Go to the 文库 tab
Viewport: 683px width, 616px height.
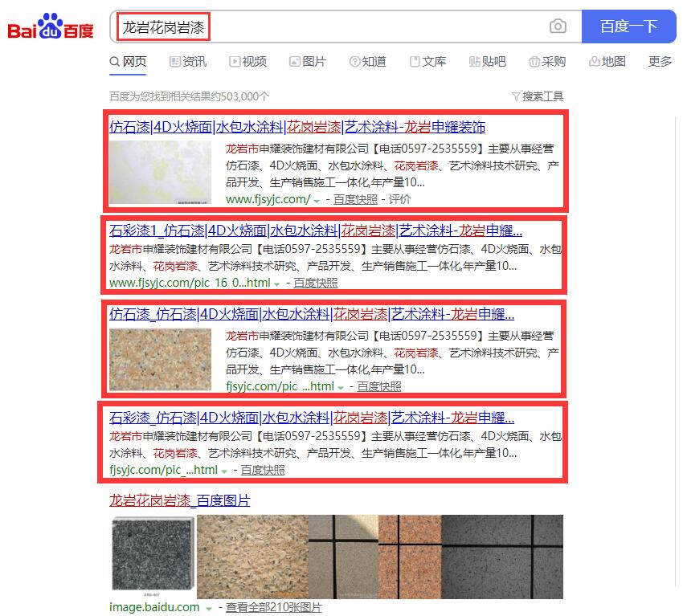click(427, 61)
